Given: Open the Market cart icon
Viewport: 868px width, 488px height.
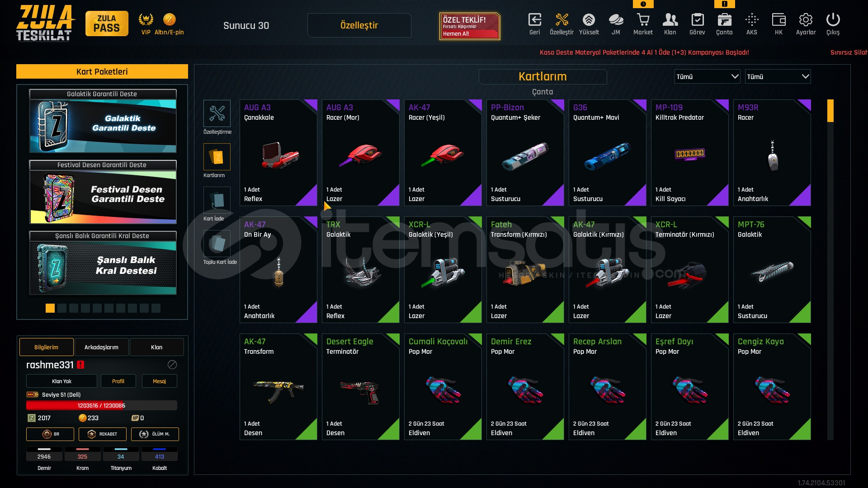Looking at the screenshot, I should (x=643, y=20).
